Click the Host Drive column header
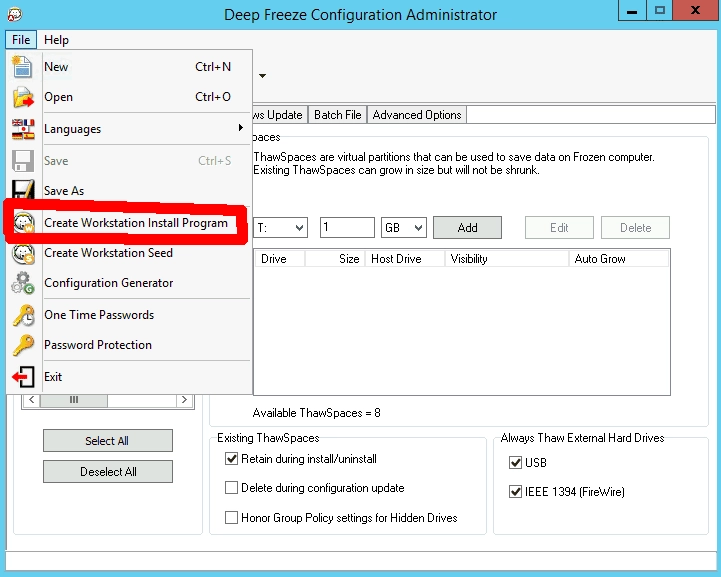The width and height of the screenshot is (721, 577). tap(405, 259)
